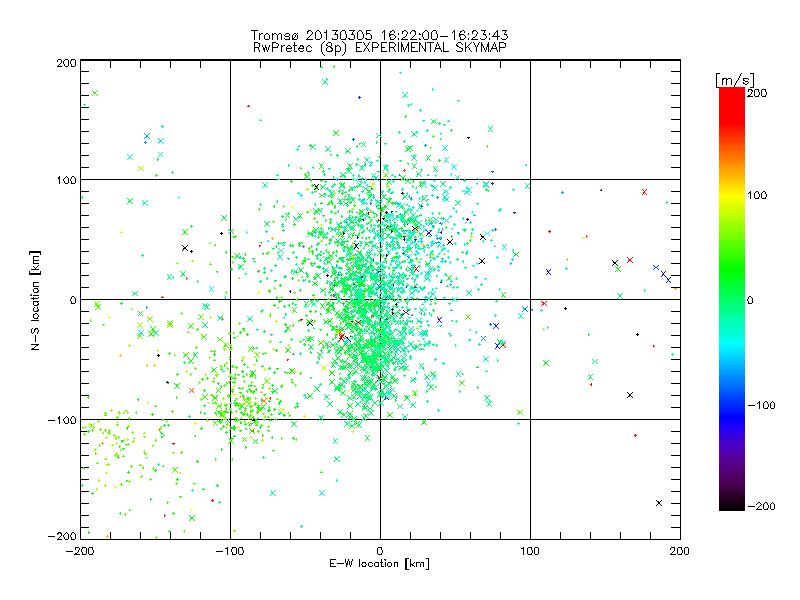Click the 'N-S location [km]' axis label
This screenshot has height=600, width=800.
pos(35,301)
